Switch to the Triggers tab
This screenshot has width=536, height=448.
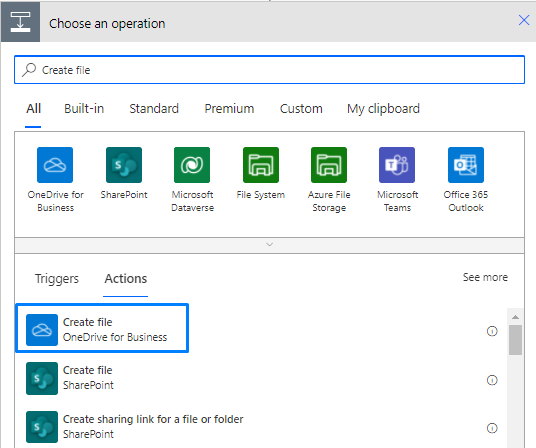[57, 279]
